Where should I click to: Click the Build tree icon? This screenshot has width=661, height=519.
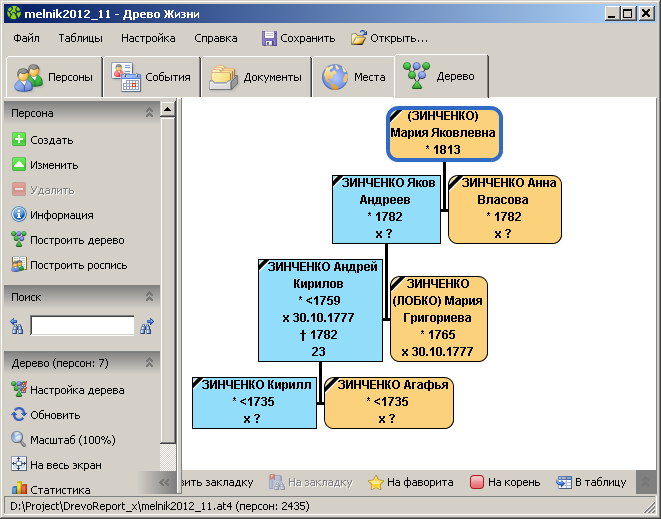(18, 240)
